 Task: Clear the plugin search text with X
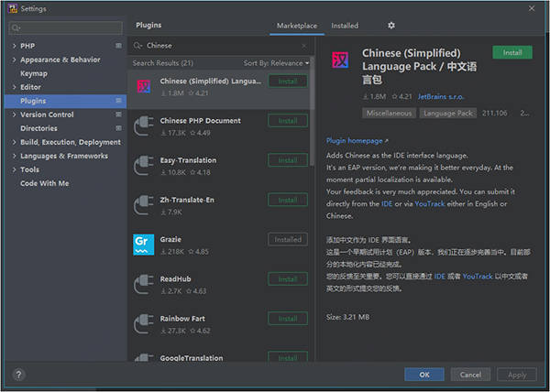304,45
